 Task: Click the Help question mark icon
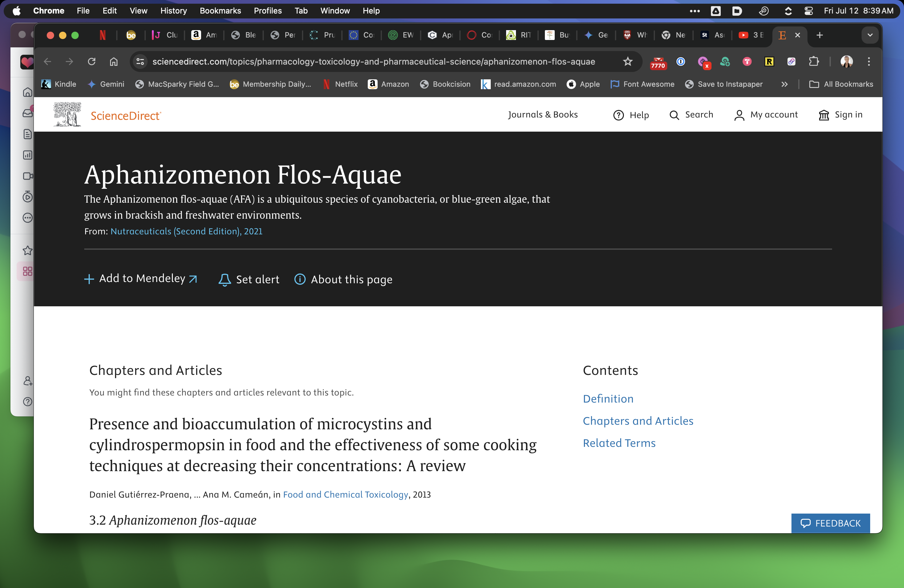pos(618,115)
